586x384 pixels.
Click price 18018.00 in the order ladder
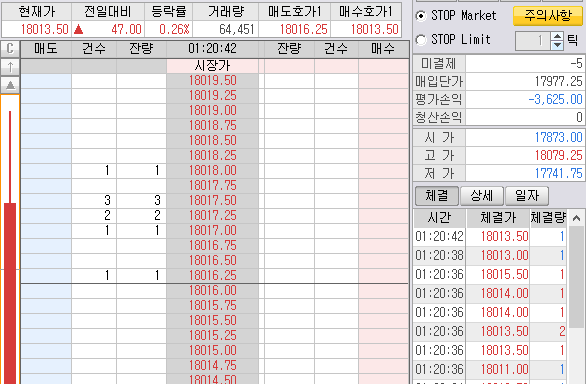[212, 171]
